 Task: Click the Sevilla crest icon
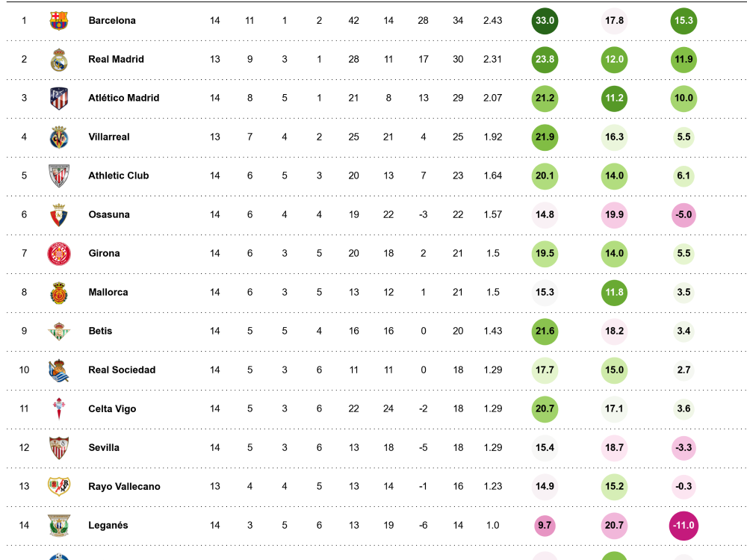(59, 448)
